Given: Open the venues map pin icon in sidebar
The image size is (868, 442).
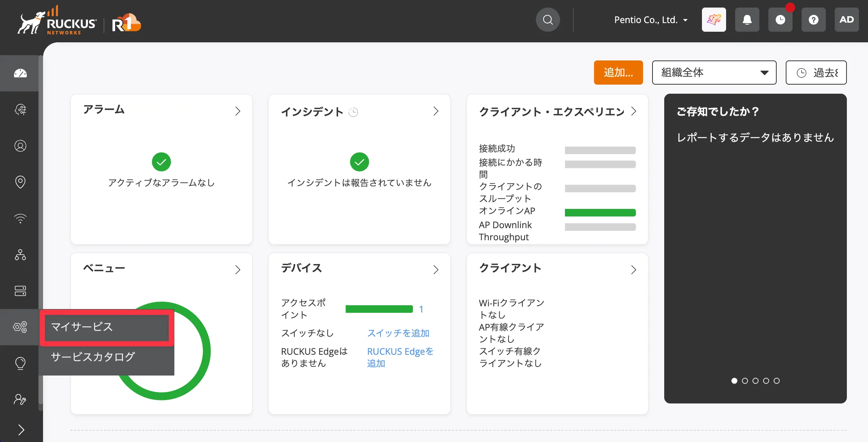Looking at the screenshot, I should click(20, 182).
